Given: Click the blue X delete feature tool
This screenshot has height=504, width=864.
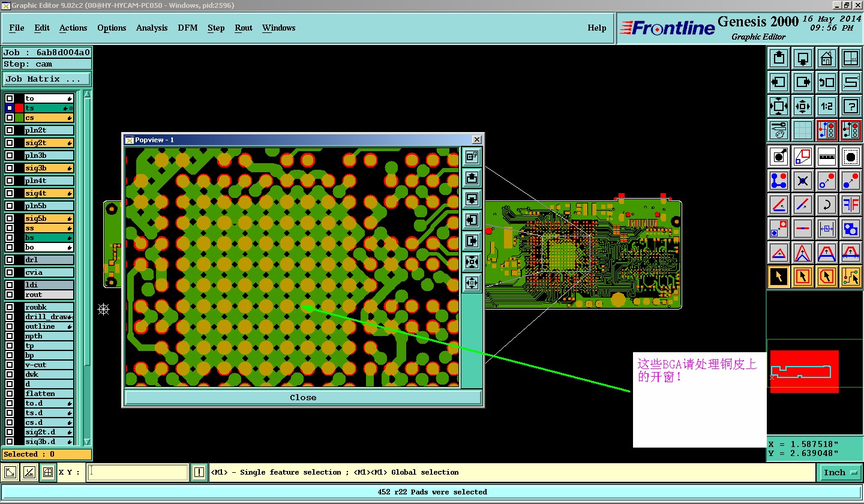Looking at the screenshot, I should tap(803, 180).
